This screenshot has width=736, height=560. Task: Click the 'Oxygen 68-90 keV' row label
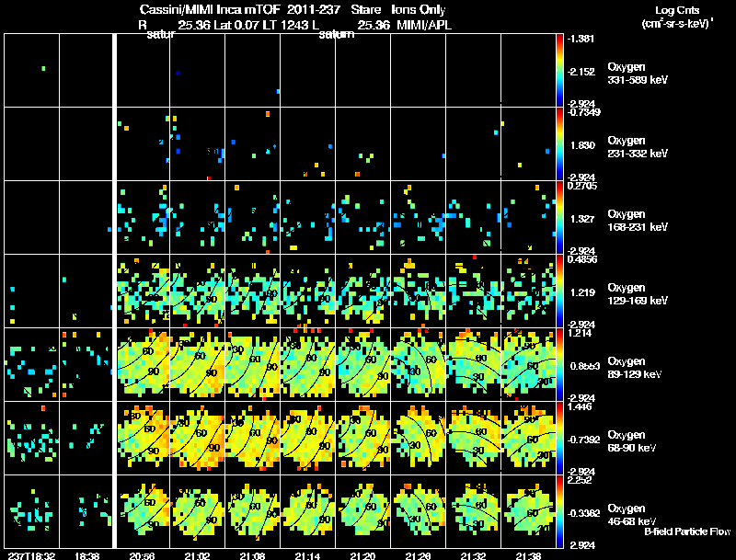pyautogui.click(x=632, y=441)
